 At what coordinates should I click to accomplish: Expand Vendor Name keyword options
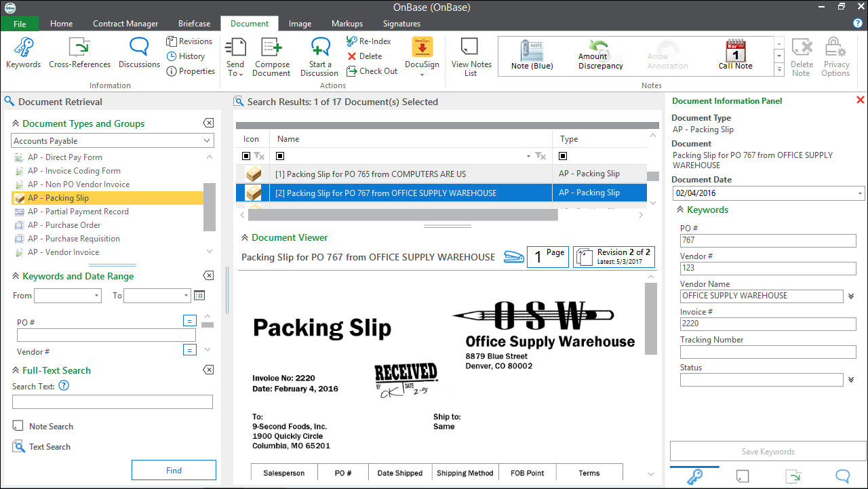[x=851, y=296]
